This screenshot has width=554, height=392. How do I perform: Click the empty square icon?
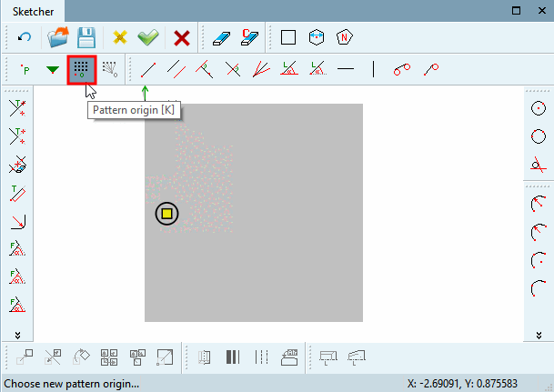(288, 37)
